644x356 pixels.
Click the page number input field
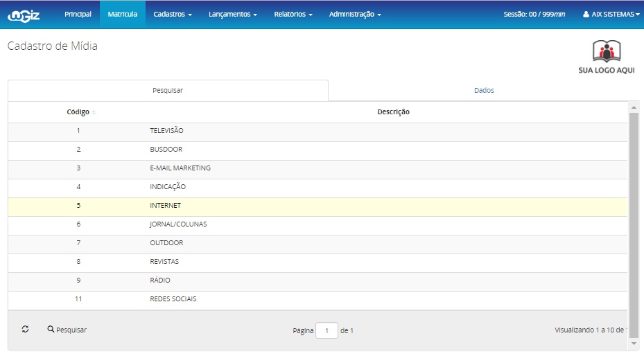(327, 330)
